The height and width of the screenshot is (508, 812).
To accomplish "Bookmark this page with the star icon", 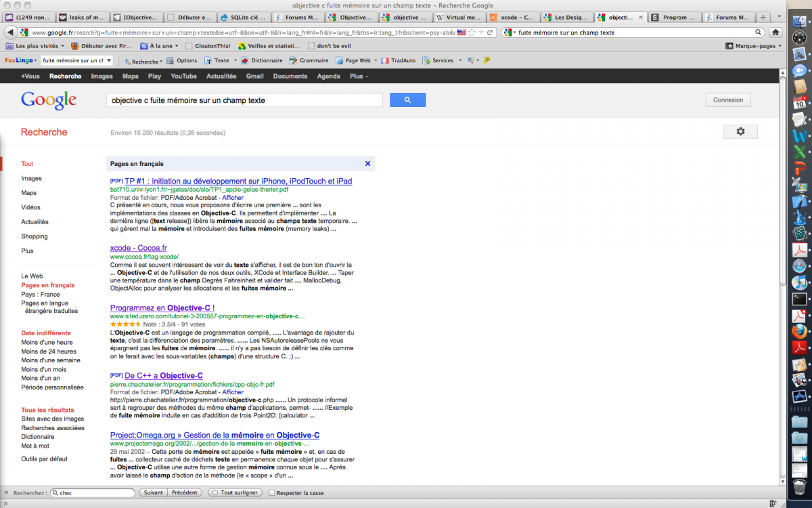I will point(472,32).
